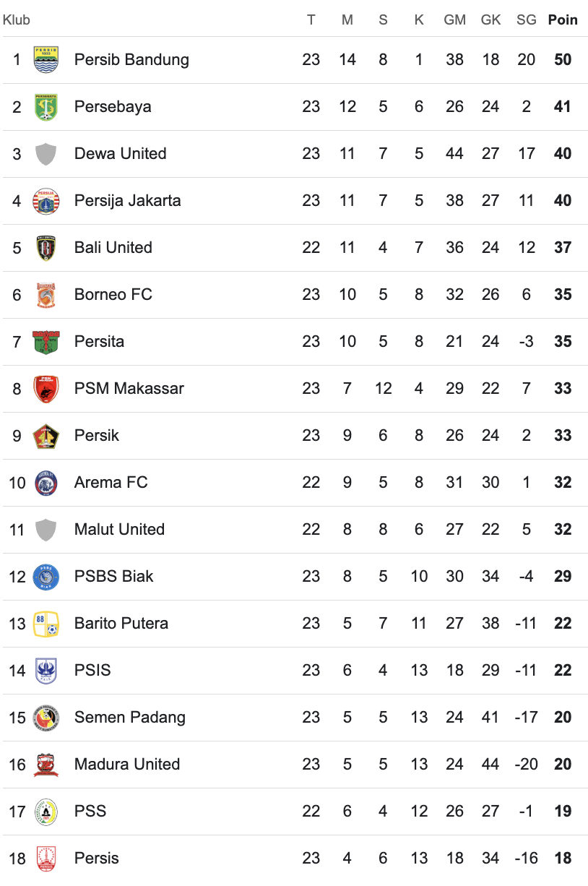
Task: Click the gray Dewa United placeholder shield
Action: [46, 153]
